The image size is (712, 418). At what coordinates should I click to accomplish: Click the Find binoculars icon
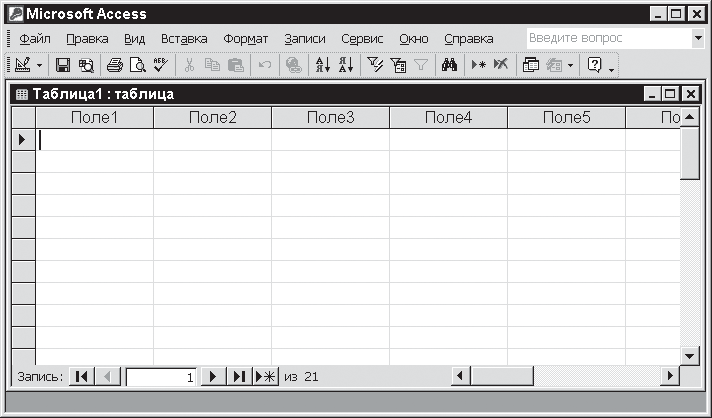click(450, 65)
